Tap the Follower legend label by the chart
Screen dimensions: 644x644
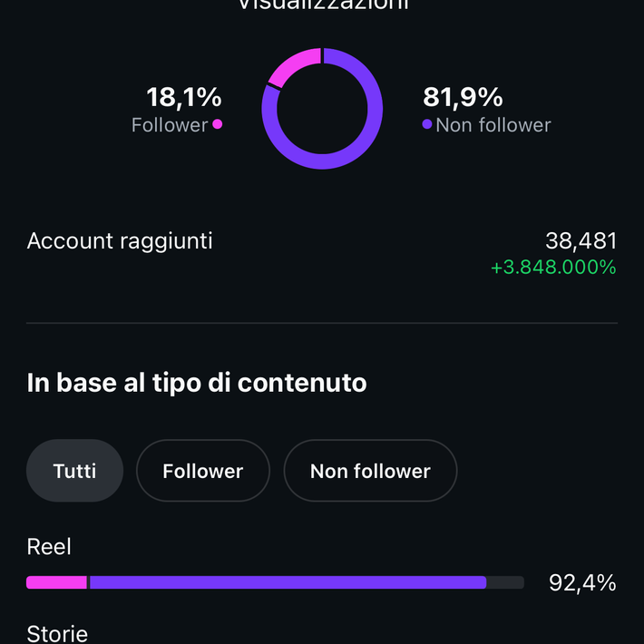170,125
